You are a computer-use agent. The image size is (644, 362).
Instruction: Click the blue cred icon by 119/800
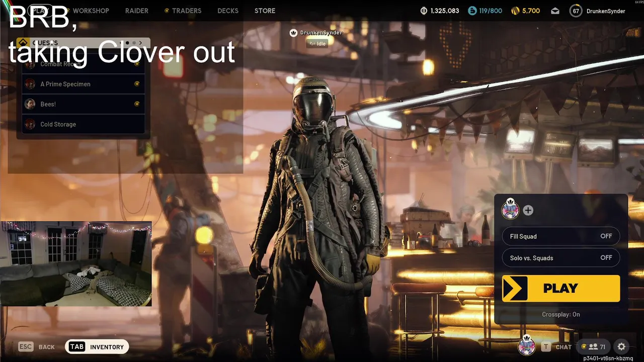[x=472, y=11]
